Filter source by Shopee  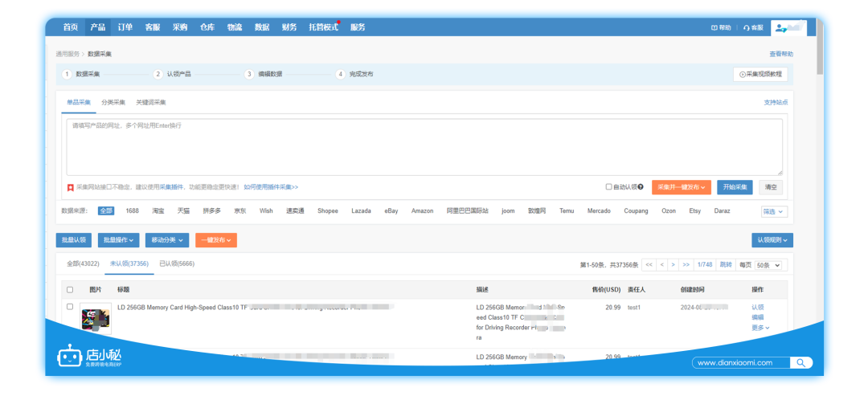click(x=328, y=210)
